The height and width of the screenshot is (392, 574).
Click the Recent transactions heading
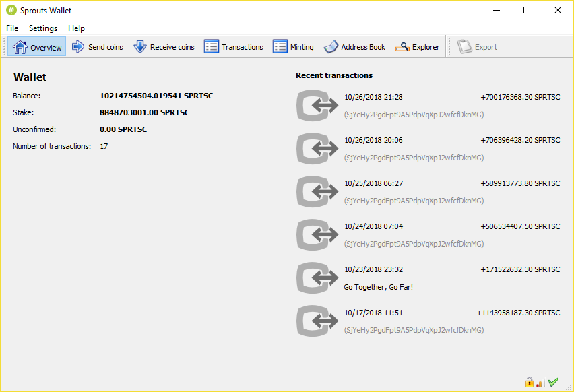pyautogui.click(x=334, y=75)
